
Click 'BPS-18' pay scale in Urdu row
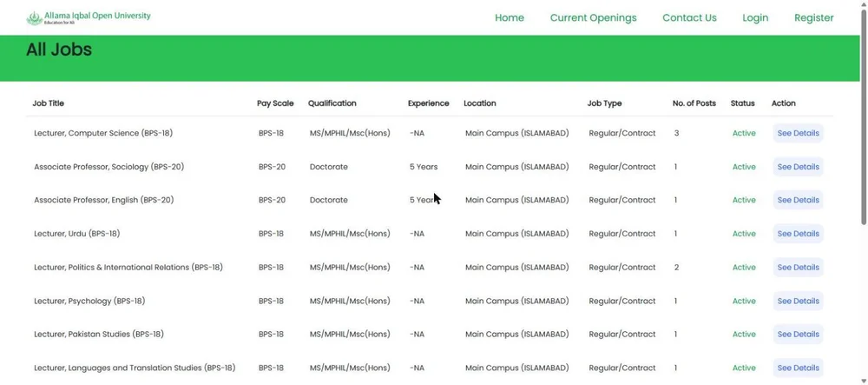(271, 234)
